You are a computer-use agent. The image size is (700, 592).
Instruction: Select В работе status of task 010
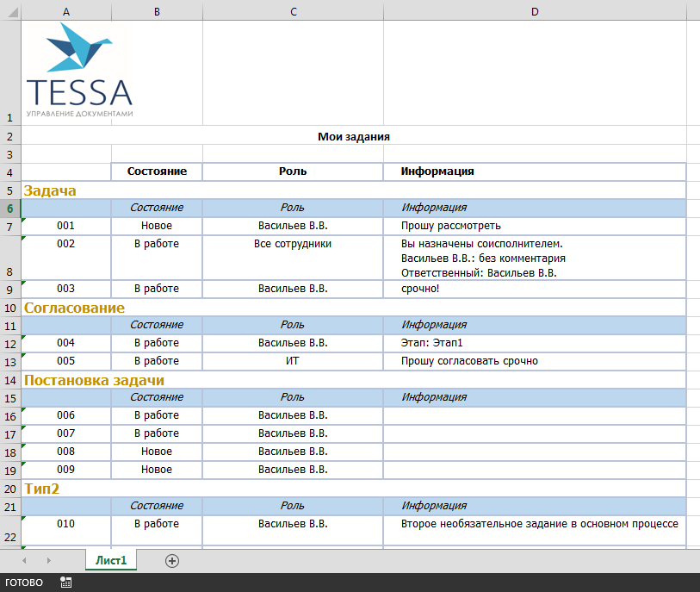coord(157,530)
